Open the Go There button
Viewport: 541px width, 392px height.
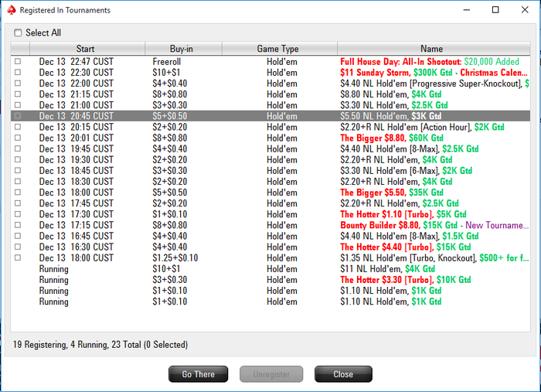click(x=199, y=374)
